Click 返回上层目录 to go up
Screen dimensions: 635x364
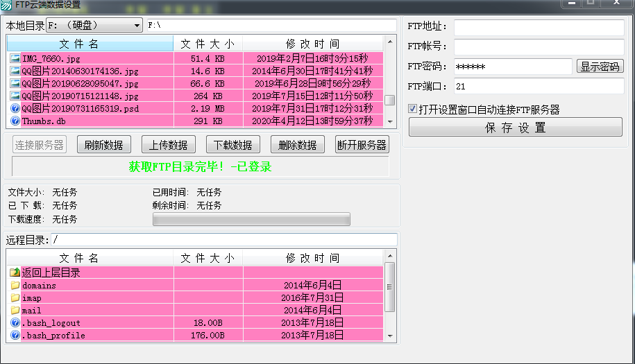51,272
